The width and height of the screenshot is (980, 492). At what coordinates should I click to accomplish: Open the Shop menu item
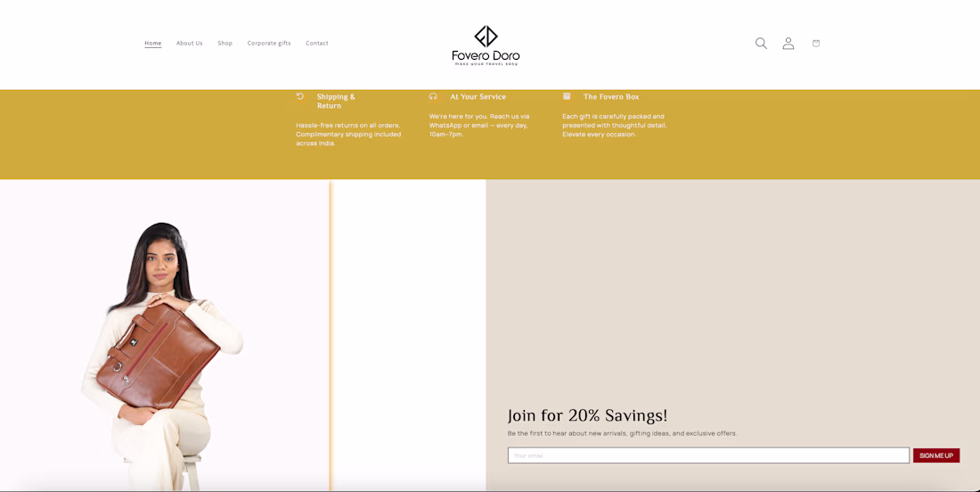tap(225, 43)
